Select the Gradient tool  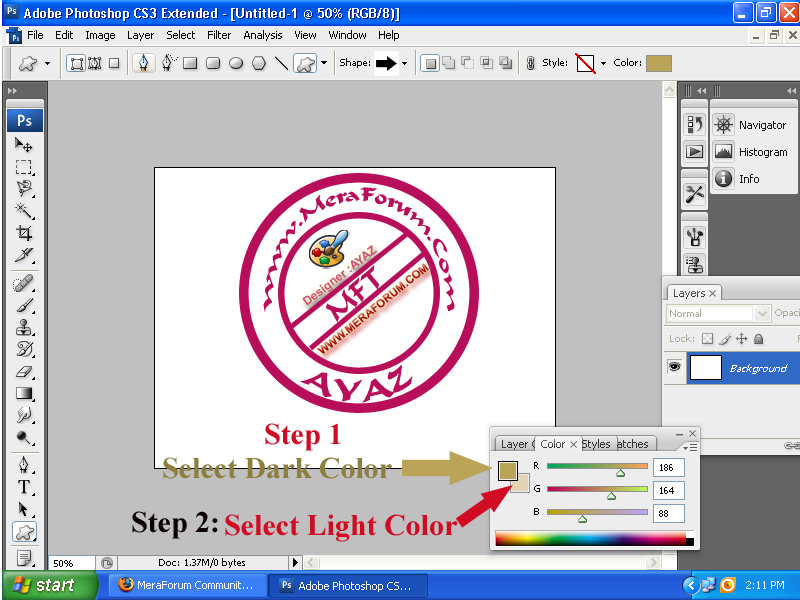click(23, 393)
